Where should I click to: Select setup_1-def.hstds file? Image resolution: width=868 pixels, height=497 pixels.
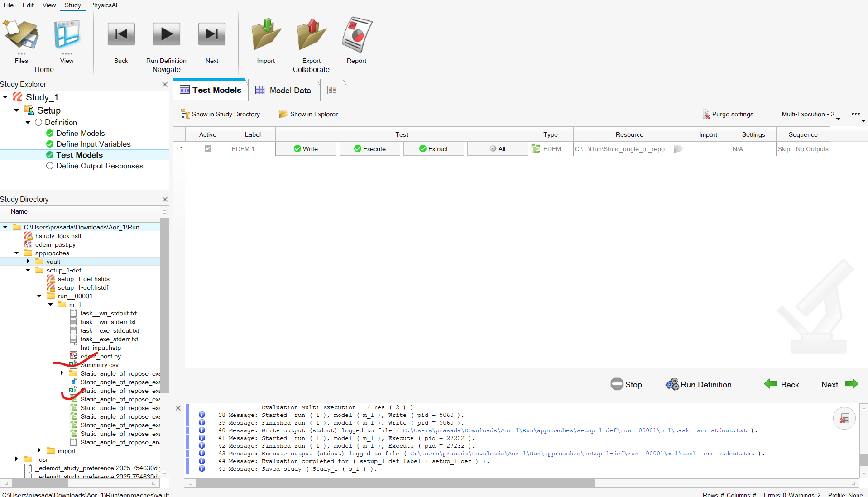coord(83,279)
